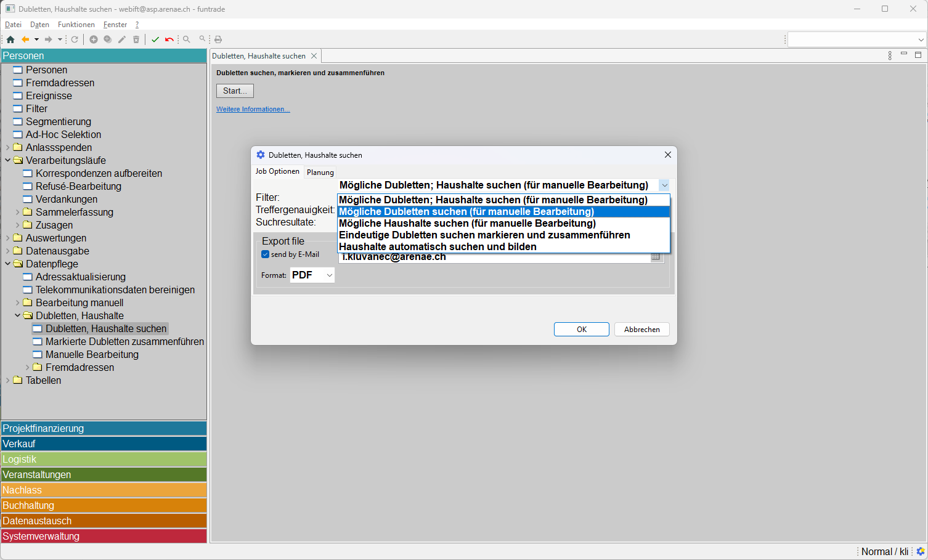Collapse the Verarbeitungsläufe tree folder
Image resolution: width=928 pixels, height=560 pixels.
(8, 160)
